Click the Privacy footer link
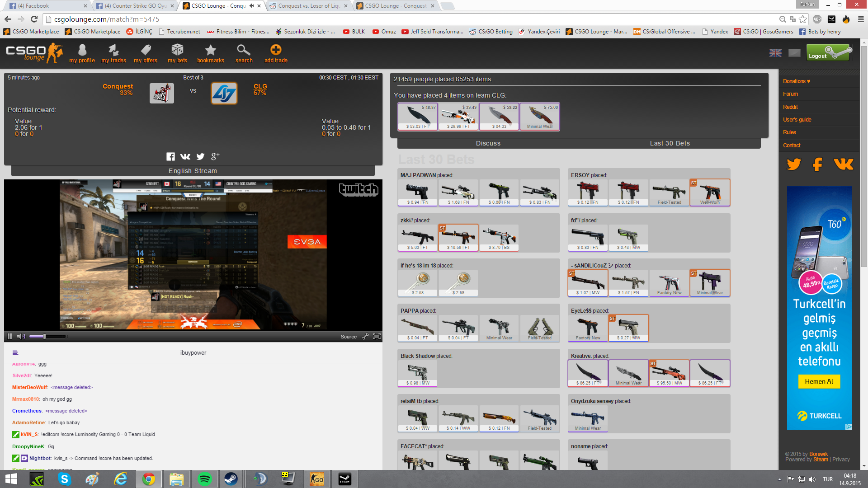Viewport: 868px width, 488px height. 841,460
